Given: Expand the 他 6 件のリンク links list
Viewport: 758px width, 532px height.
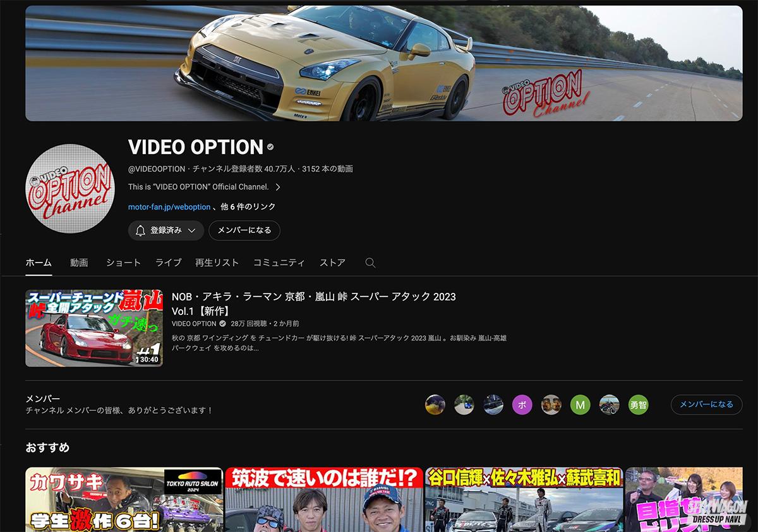Looking at the screenshot, I should [x=248, y=206].
